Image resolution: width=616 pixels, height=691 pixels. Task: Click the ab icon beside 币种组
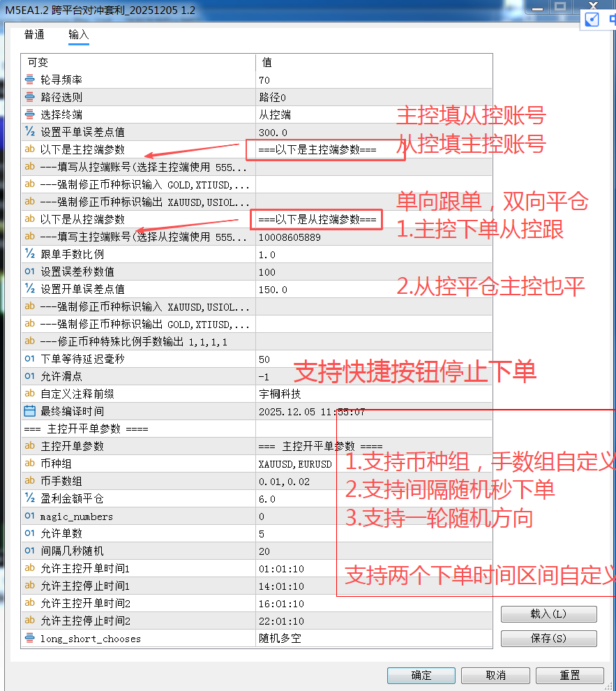(29, 463)
